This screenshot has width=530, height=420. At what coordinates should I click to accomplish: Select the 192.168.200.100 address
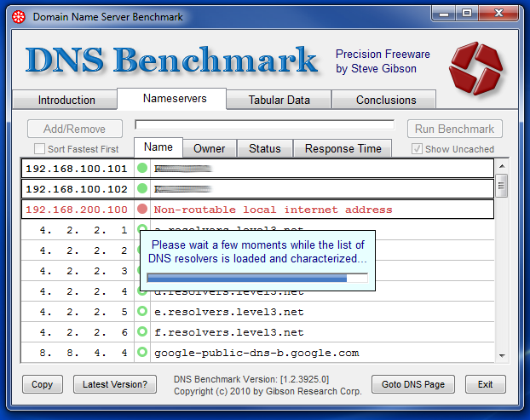coord(77,210)
